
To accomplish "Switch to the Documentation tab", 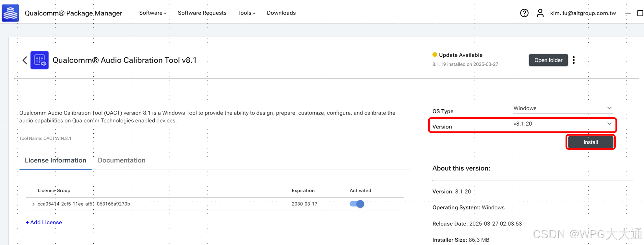I will (122, 160).
